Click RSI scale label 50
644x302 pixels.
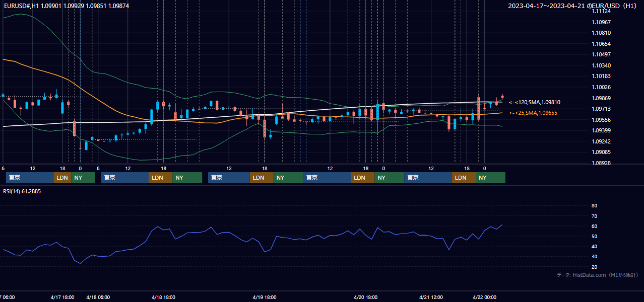coord(594,236)
